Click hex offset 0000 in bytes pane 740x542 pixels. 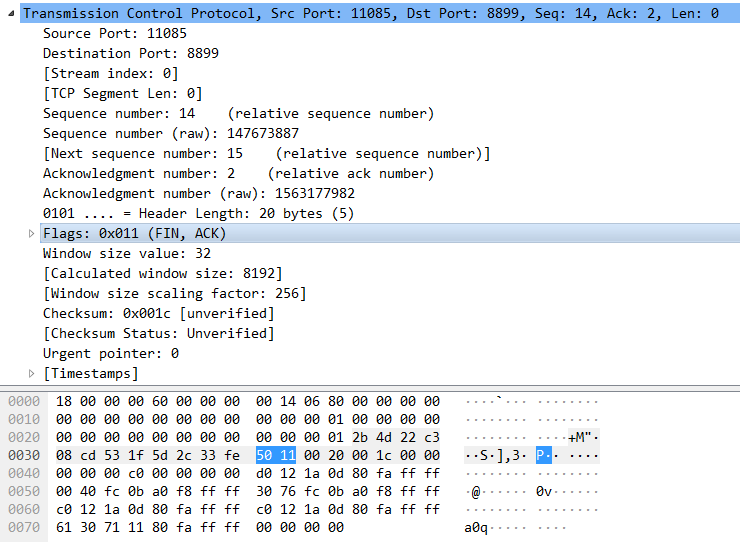pyautogui.click(x=24, y=401)
